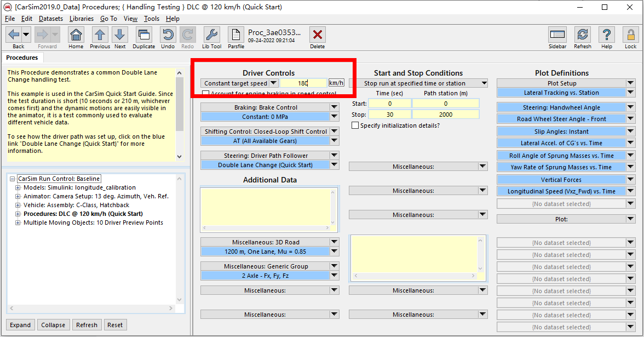Click the Expand button
Viewport: 644px width, 337px height.
(x=20, y=324)
